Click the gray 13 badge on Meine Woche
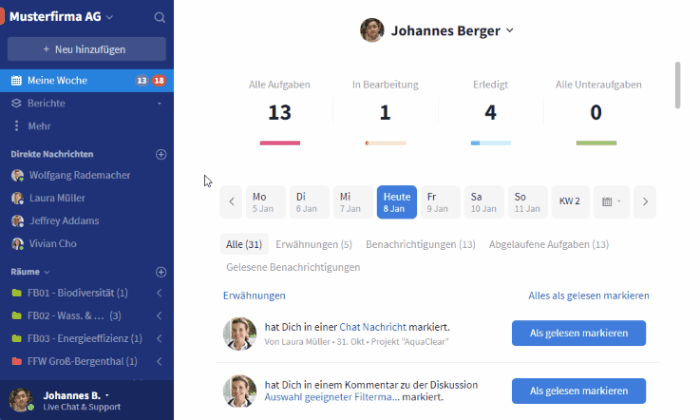 click(x=142, y=80)
